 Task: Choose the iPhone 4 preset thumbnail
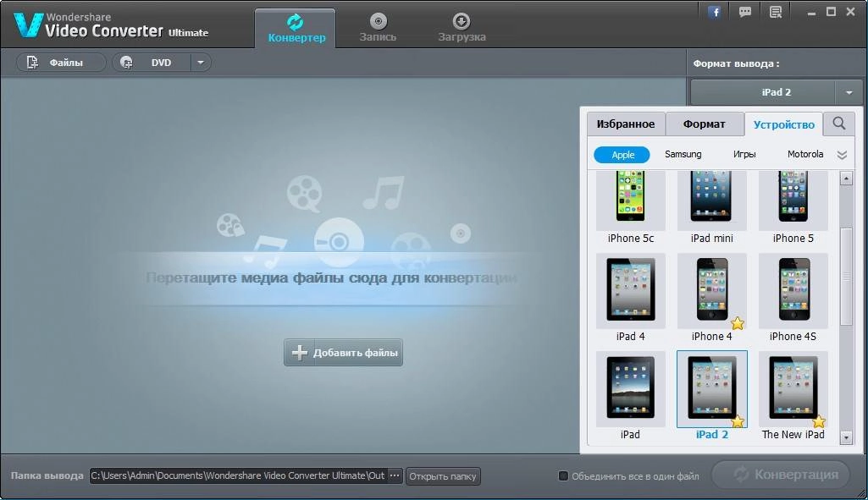point(712,289)
